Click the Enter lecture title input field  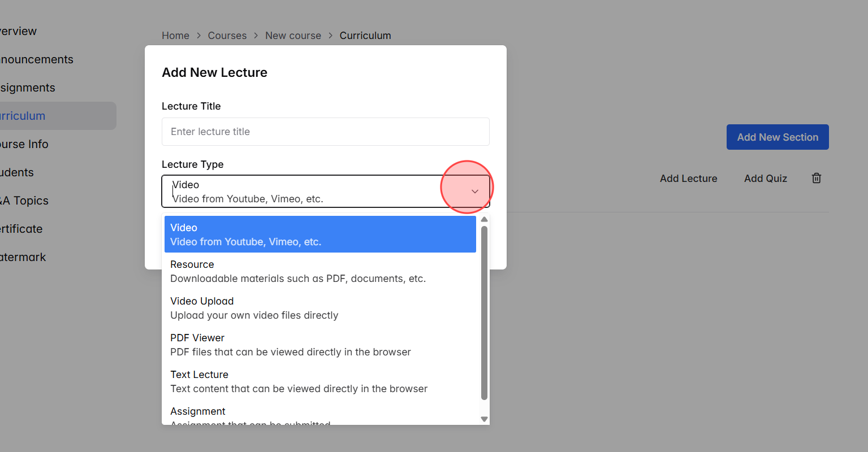coord(326,132)
